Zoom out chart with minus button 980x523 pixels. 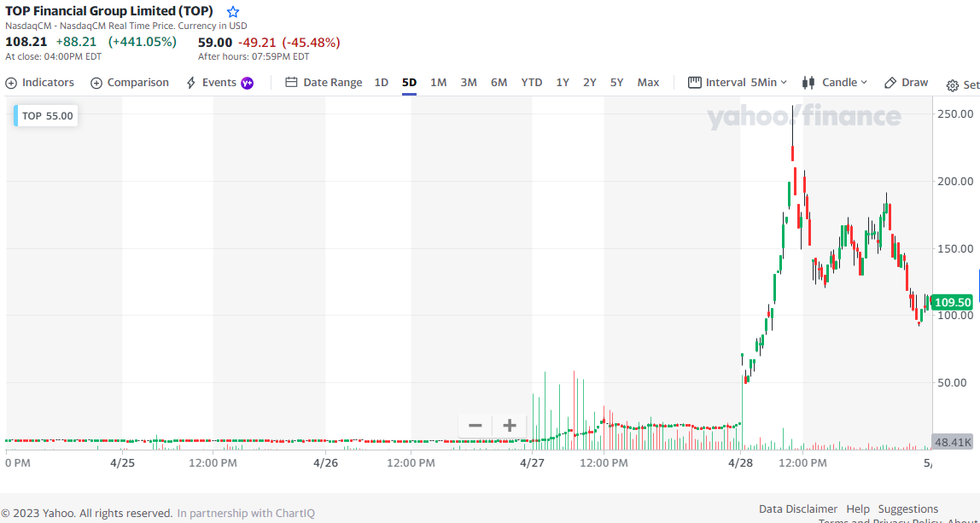click(475, 426)
